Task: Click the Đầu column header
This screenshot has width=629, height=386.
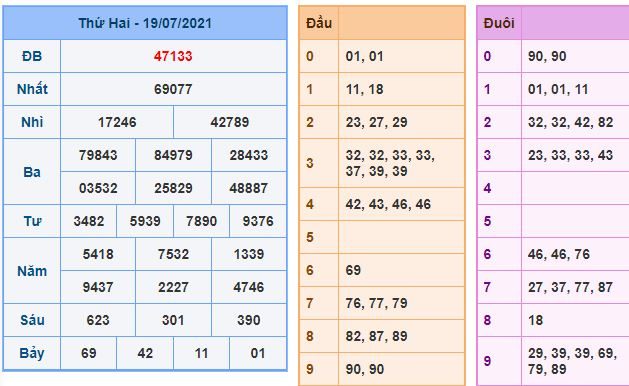Action: [319, 23]
